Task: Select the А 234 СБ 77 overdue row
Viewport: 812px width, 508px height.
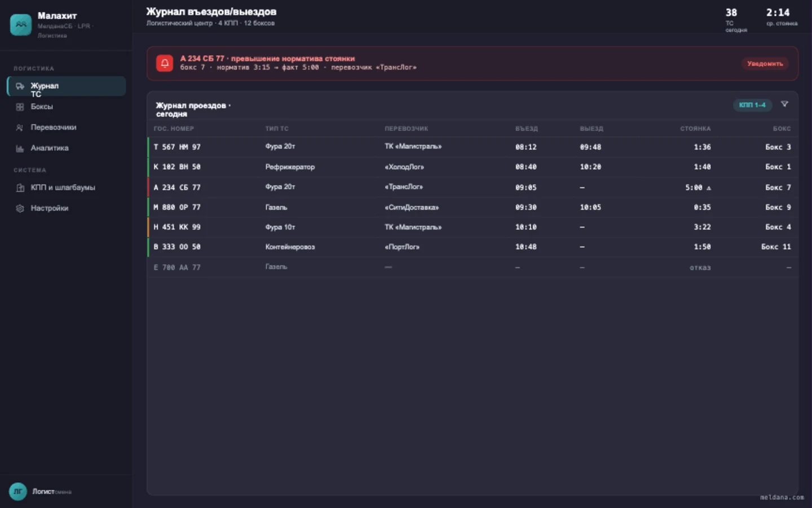Action: pyautogui.click(x=473, y=187)
